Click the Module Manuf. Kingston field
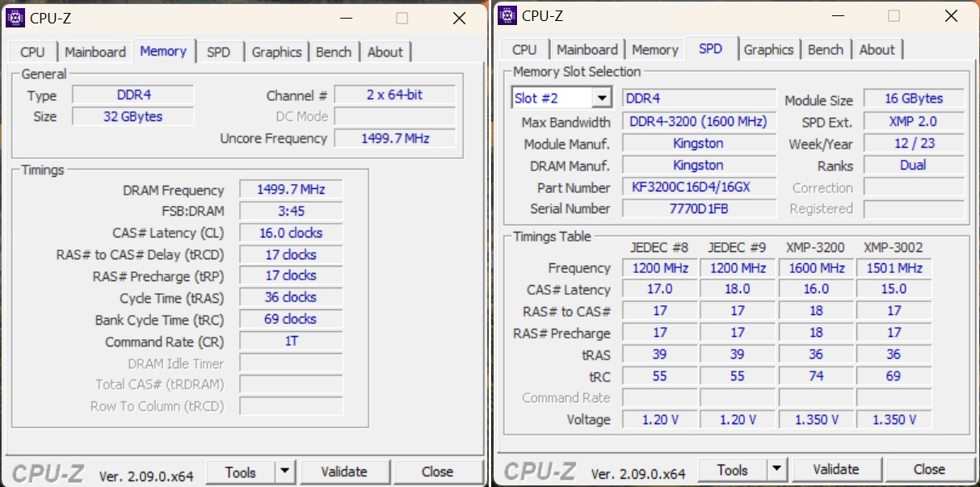The image size is (980, 487). (699, 144)
